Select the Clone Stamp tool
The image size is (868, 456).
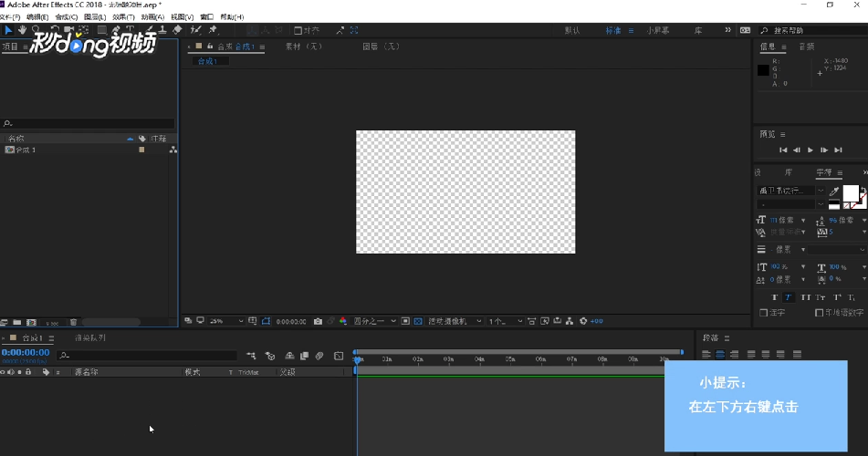coord(162,30)
